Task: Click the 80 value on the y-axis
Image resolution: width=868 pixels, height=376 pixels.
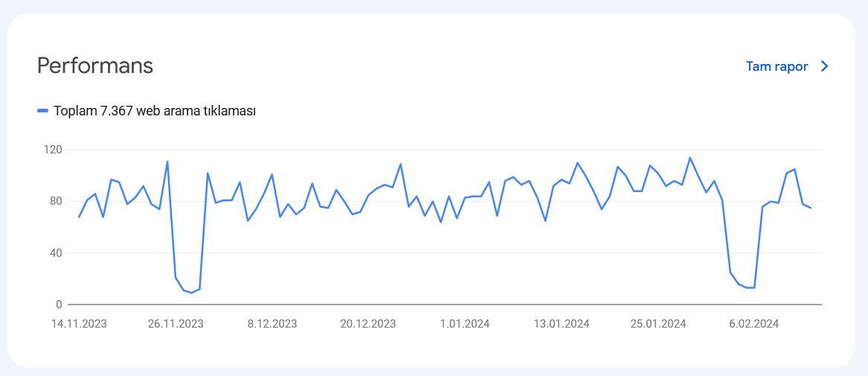Action: click(x=55, y=201)
